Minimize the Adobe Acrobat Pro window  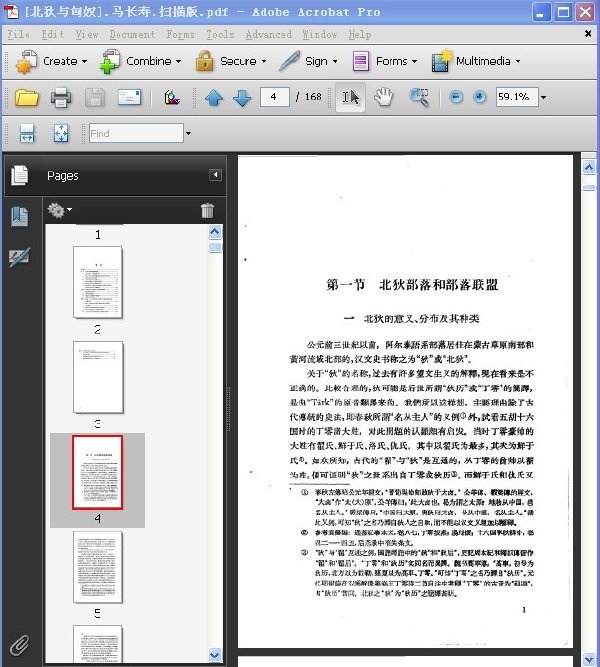click(x=541, y=12)
